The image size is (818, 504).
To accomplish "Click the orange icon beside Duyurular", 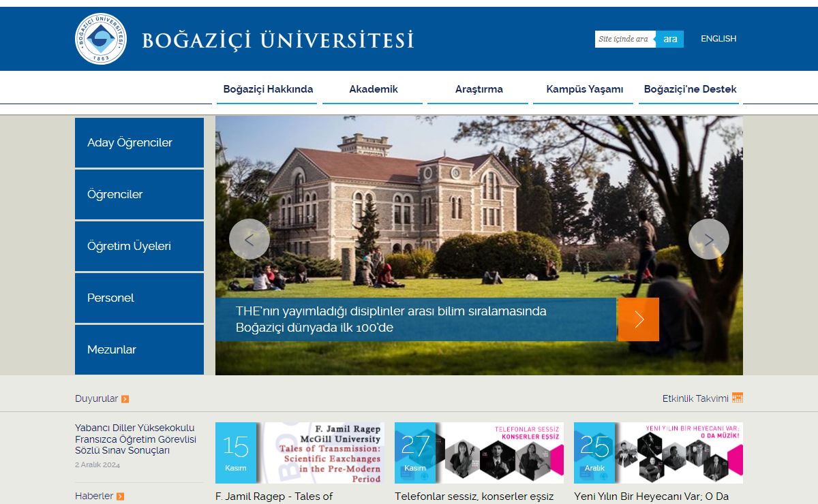I will (125, 399).
